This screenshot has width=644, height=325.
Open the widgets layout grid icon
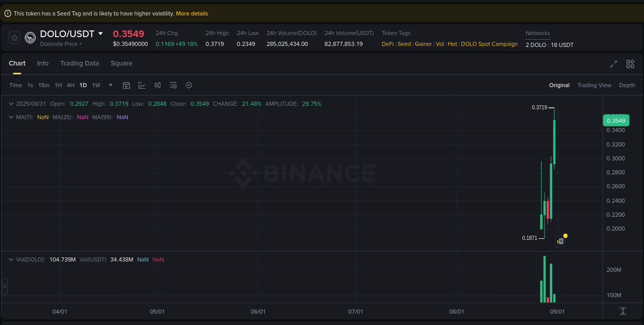630,64
